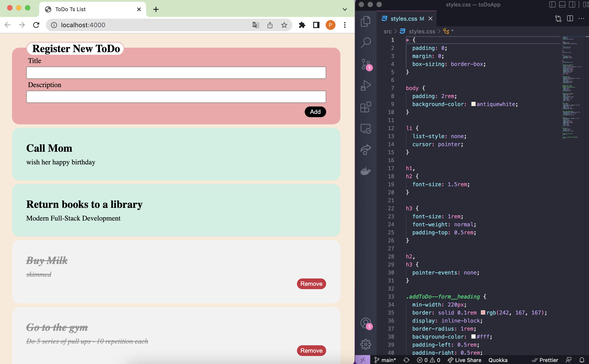Open the Search view in VS Code

[365, 43]
